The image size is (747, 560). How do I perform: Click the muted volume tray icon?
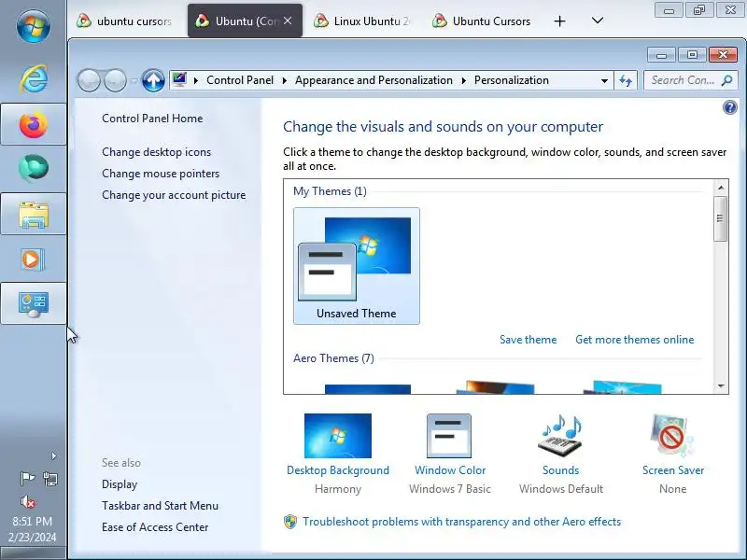[28, 501]
